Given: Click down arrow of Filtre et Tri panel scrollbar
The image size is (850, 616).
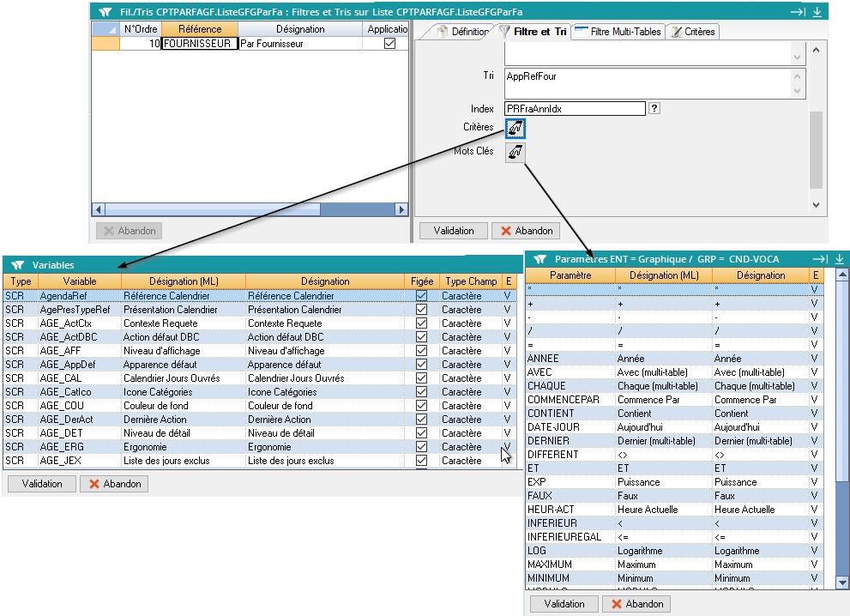Looking at the screenshot, I should tap(815, 205).
